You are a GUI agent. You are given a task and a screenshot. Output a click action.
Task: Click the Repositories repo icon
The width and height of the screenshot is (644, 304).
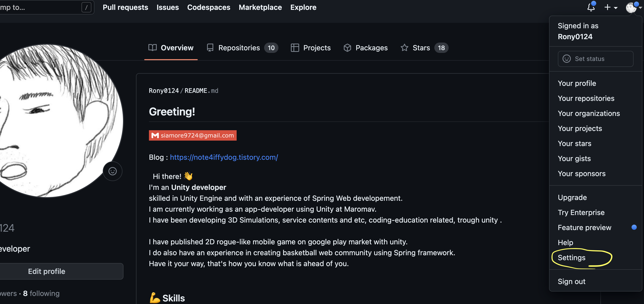(210, 48)
